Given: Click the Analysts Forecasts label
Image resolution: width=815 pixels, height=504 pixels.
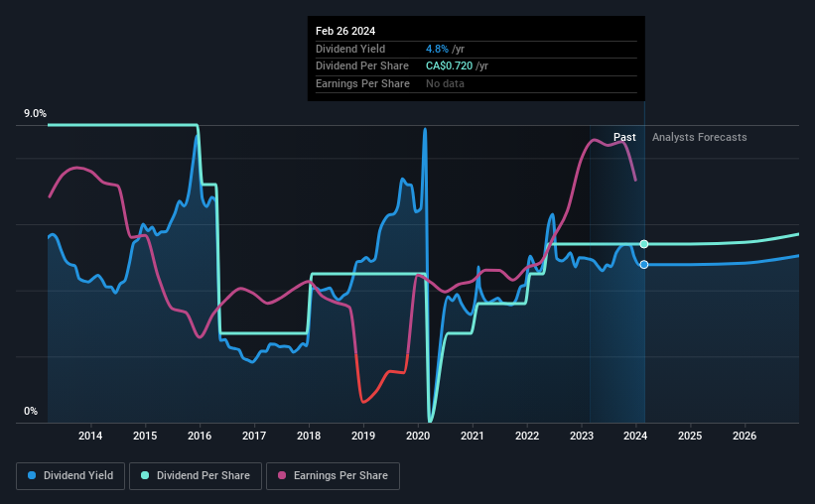Looking at the screenshot, I should pos(700,137).
